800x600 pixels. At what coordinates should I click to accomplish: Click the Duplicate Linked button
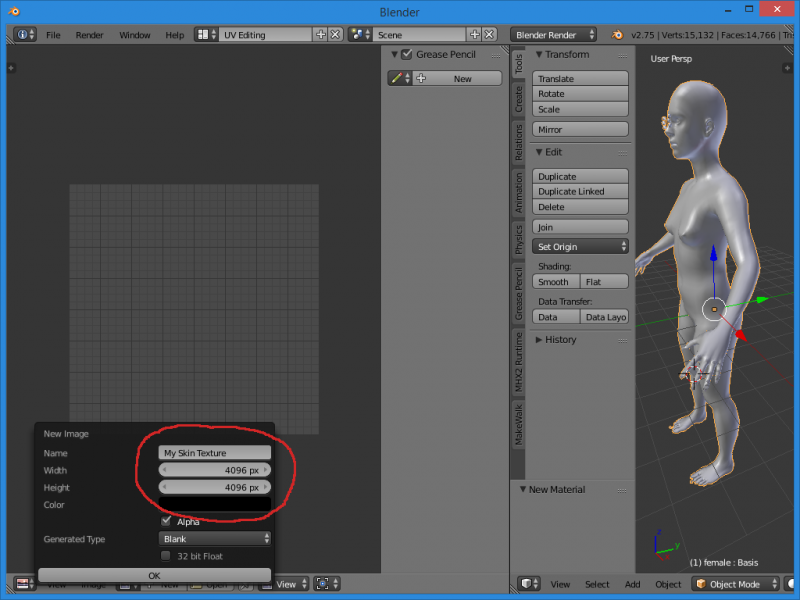[580, 191]
